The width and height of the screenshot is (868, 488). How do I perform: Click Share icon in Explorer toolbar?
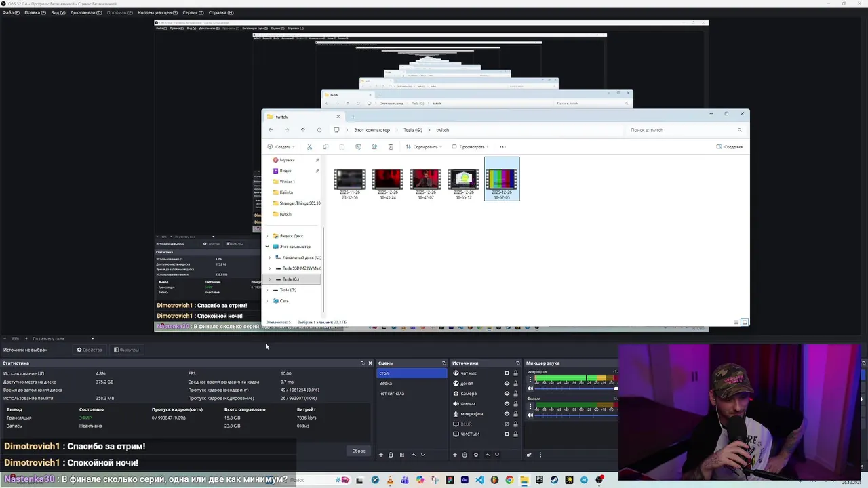(374, 147)
